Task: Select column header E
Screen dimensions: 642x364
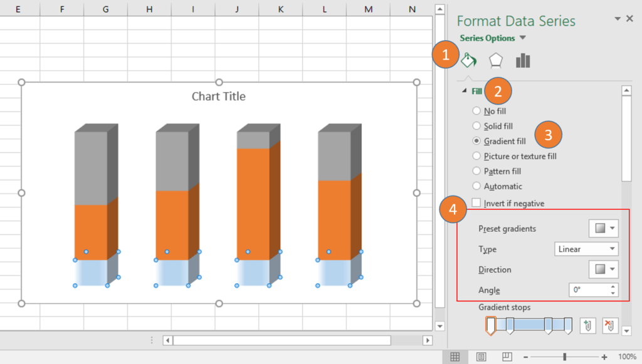Action: pos(18,9)
